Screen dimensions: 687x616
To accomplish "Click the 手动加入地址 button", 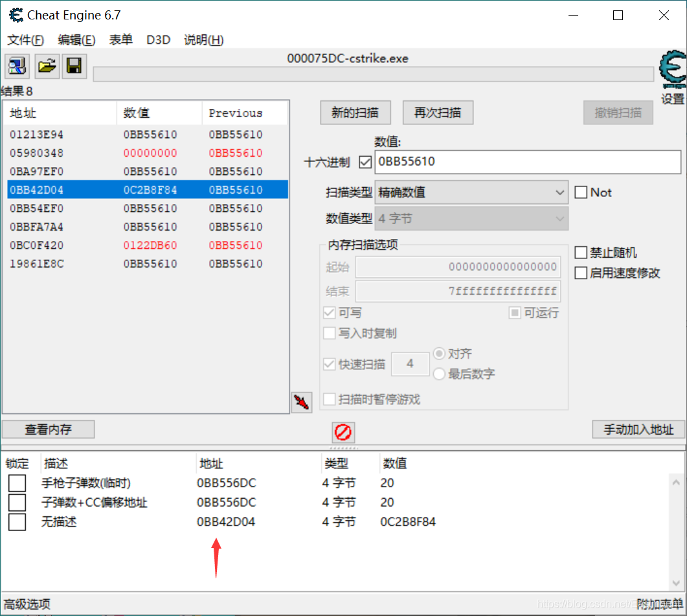I will (638, 429).
